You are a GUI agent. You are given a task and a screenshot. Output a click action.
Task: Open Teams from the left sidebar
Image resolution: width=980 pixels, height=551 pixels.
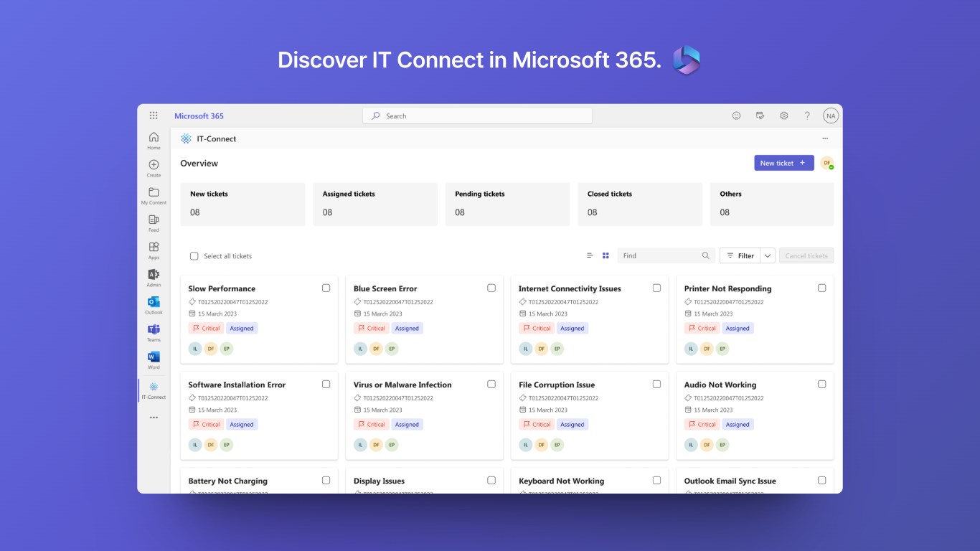(x=154, y=330)
